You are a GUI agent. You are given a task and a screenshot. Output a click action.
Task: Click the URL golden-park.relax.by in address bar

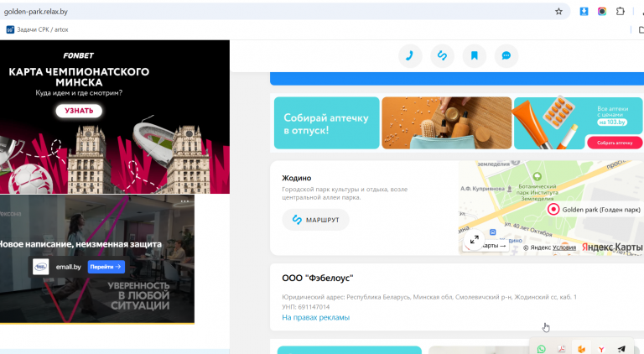click(x=36, y=12)
